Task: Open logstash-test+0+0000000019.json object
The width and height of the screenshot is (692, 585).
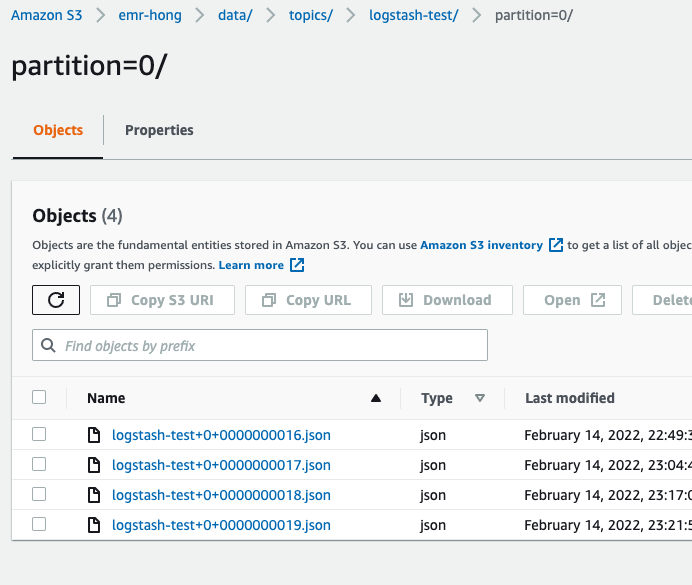Action: tap(221, 525)
